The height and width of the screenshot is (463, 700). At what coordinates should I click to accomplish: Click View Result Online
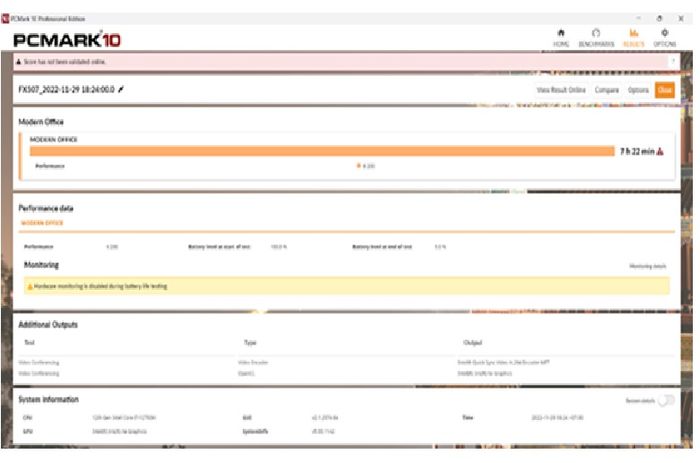pos(561,90)
